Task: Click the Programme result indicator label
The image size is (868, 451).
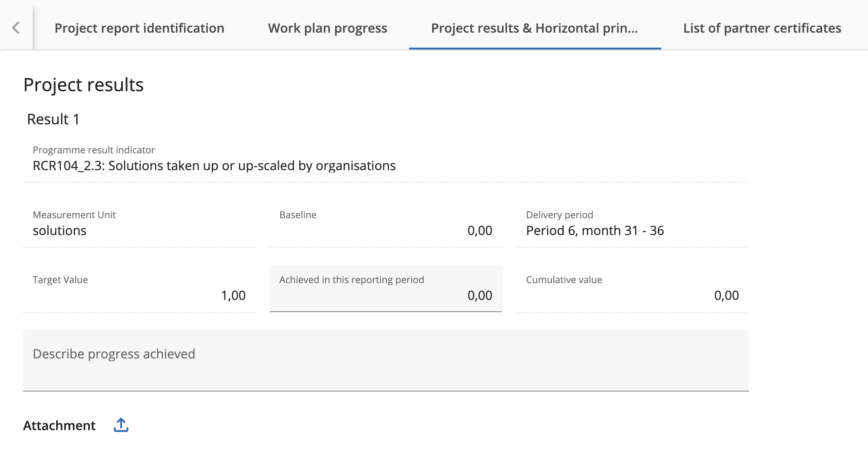Action: [94, 150]
